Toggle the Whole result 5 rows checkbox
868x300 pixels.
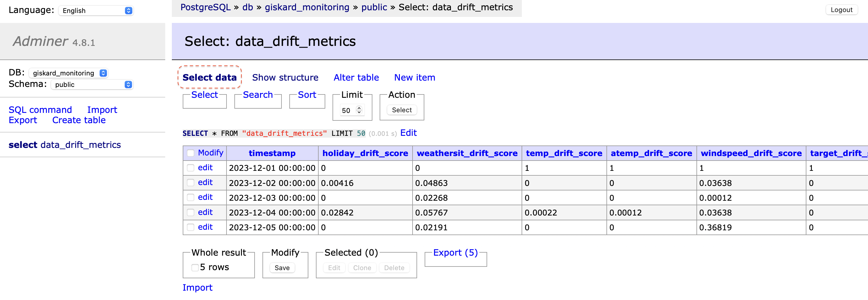[195, 268]
